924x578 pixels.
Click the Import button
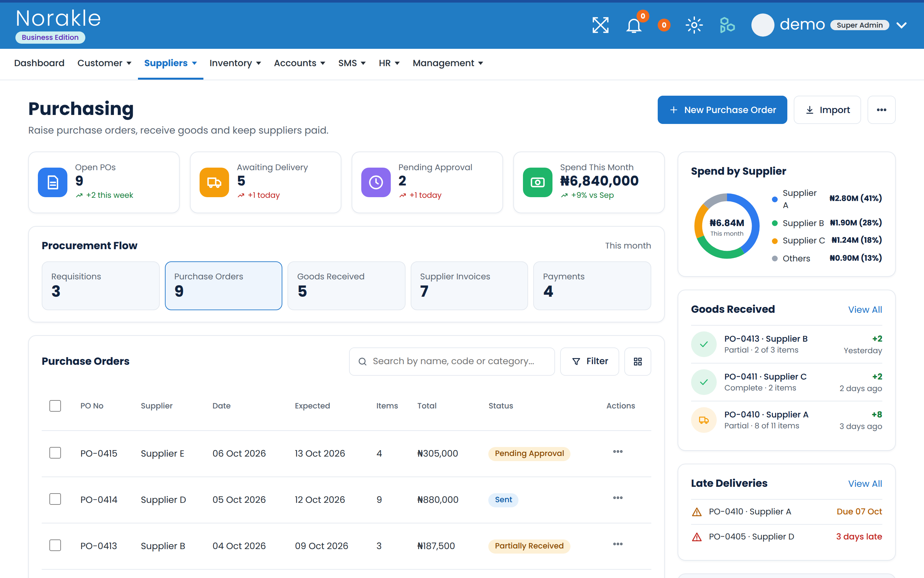point(827,110)
